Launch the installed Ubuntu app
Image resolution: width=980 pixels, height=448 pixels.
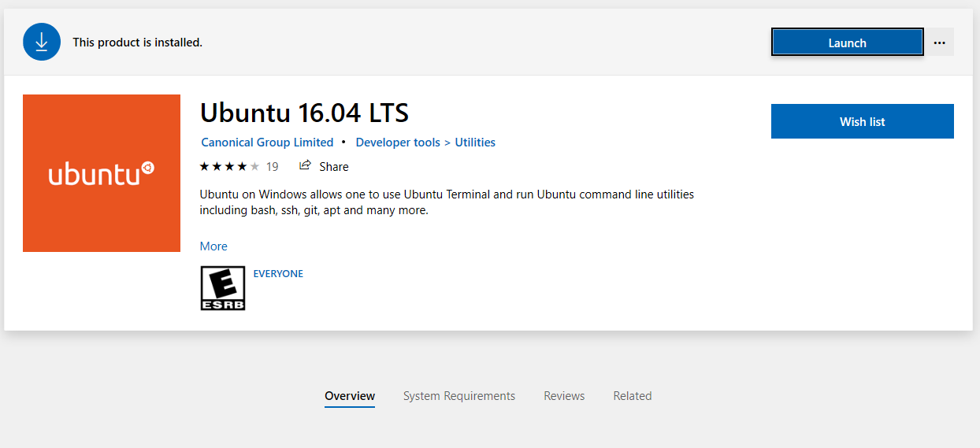(847, 43)
